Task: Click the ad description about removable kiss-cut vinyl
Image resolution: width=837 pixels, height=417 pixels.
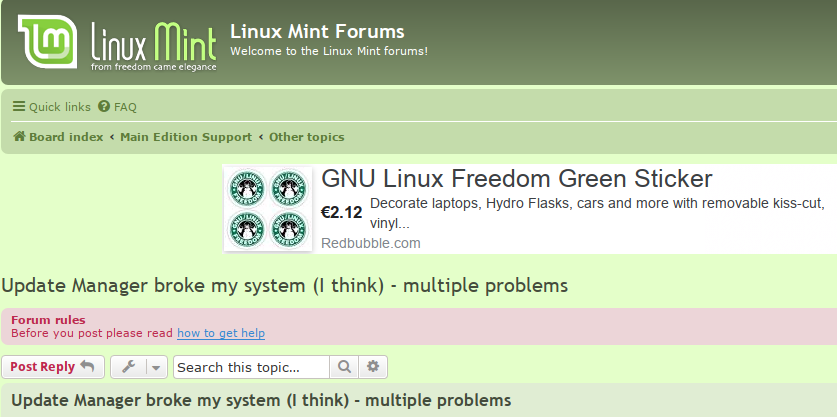Action: click(597, 214)
